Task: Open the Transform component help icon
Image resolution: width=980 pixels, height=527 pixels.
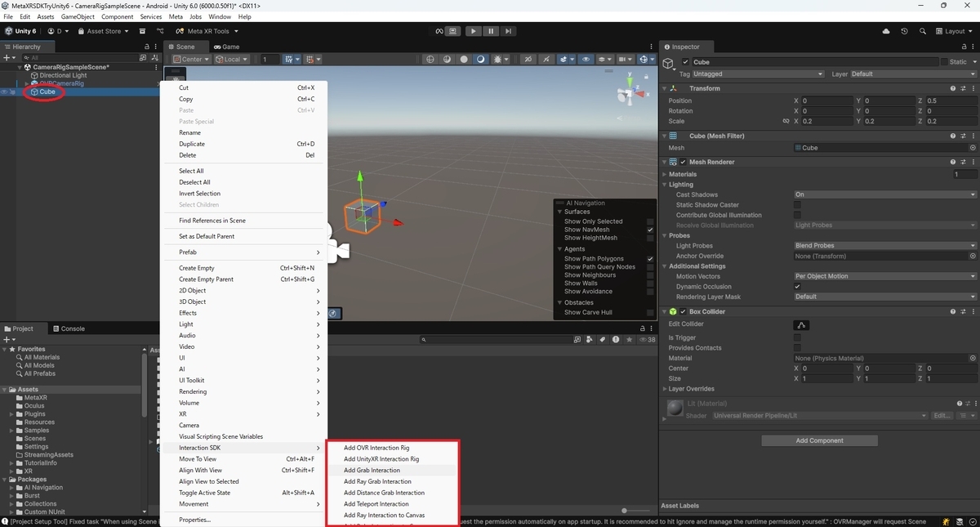Action: (x=953, y=88)
